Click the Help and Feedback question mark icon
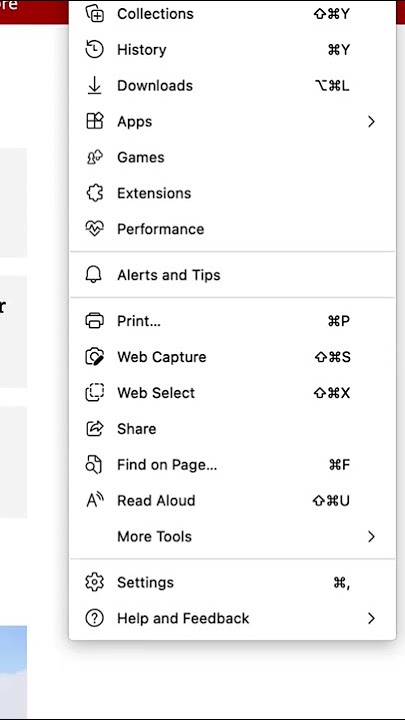405x720 pixels. (95, 619)
